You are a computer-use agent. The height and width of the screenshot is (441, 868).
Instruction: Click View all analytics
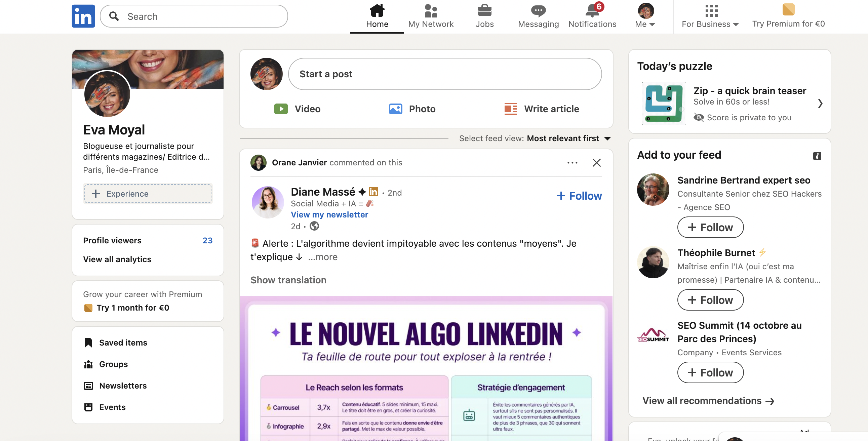(117, 259)
